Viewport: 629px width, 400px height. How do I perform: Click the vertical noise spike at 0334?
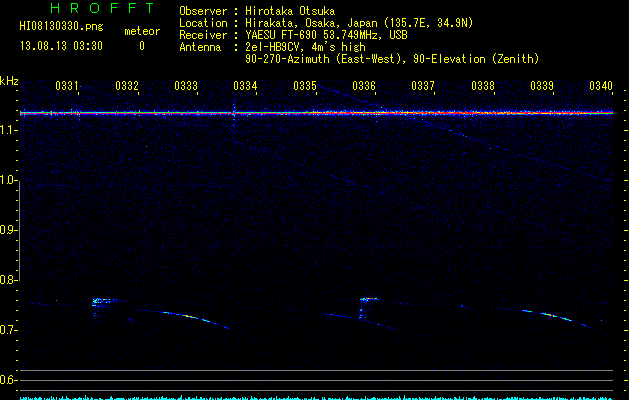click(233, 116)
